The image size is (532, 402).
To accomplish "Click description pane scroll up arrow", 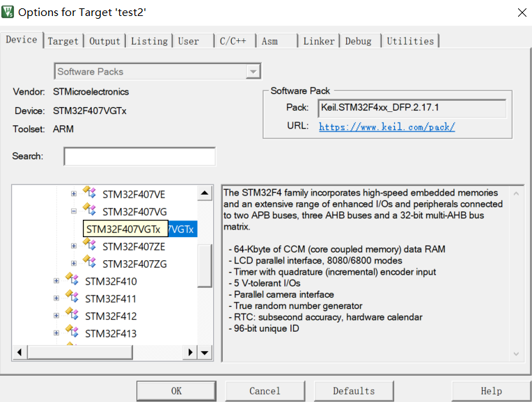I will click(x=516, y=193).
